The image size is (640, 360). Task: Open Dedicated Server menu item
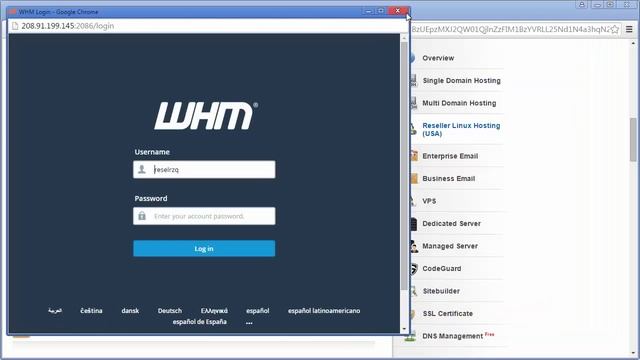451,223
